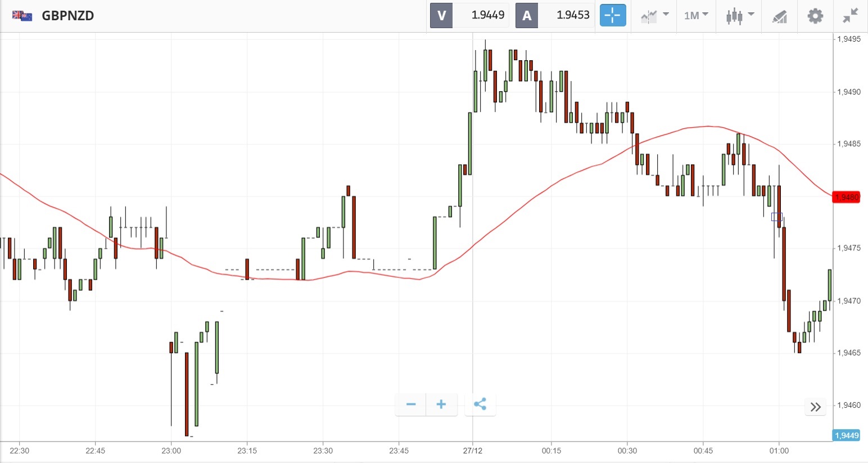The height and width of the screenshot is (463, 868).
Task: Click the A buy button
Action: (527, 15)
